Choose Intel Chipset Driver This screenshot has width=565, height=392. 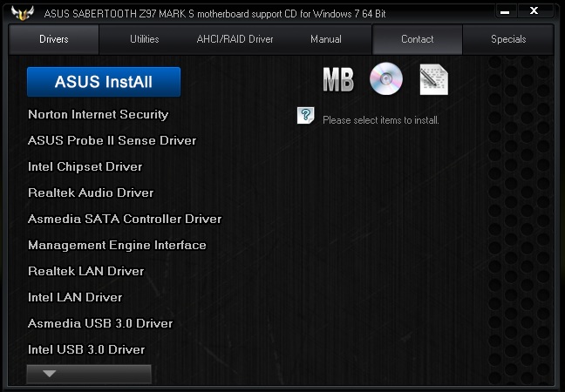tap(85, 166)
